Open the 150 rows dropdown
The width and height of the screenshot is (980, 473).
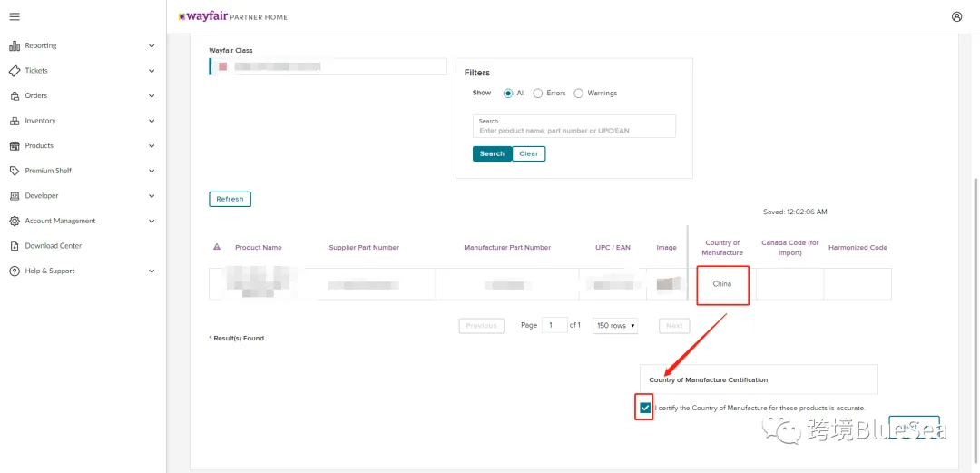(615, 325)
